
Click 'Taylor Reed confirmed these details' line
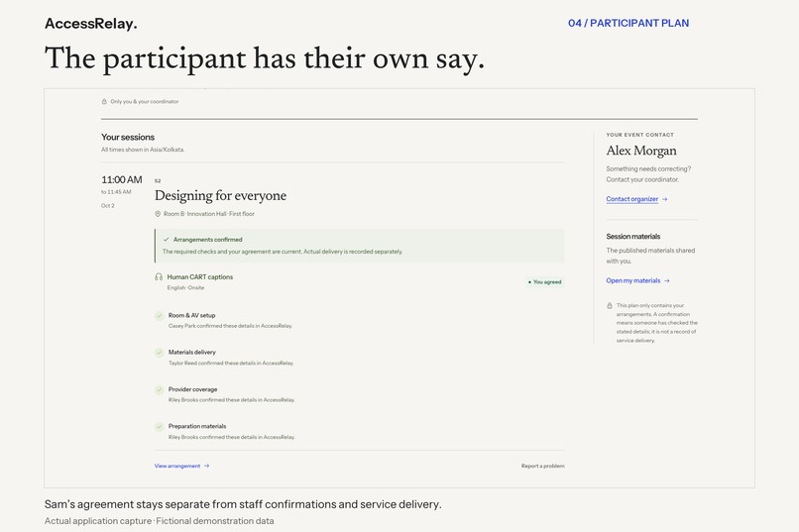pos(231,363)
